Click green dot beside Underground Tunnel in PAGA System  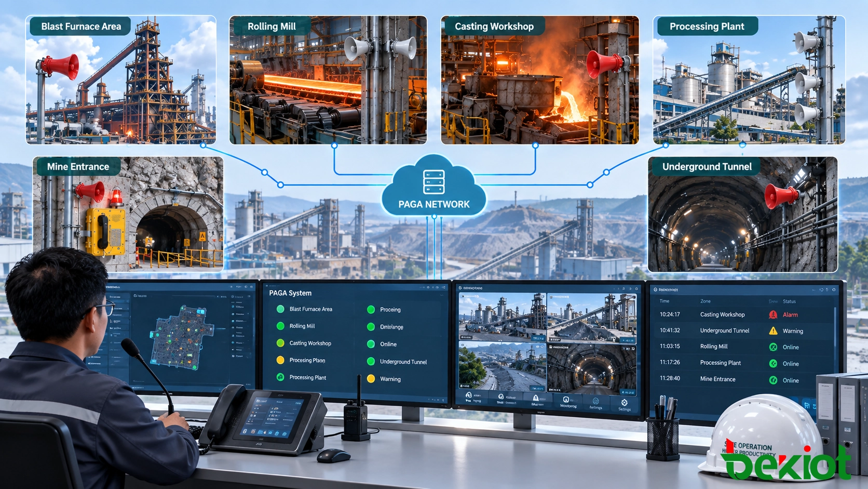pyautogui.click(x=371, y=362)
